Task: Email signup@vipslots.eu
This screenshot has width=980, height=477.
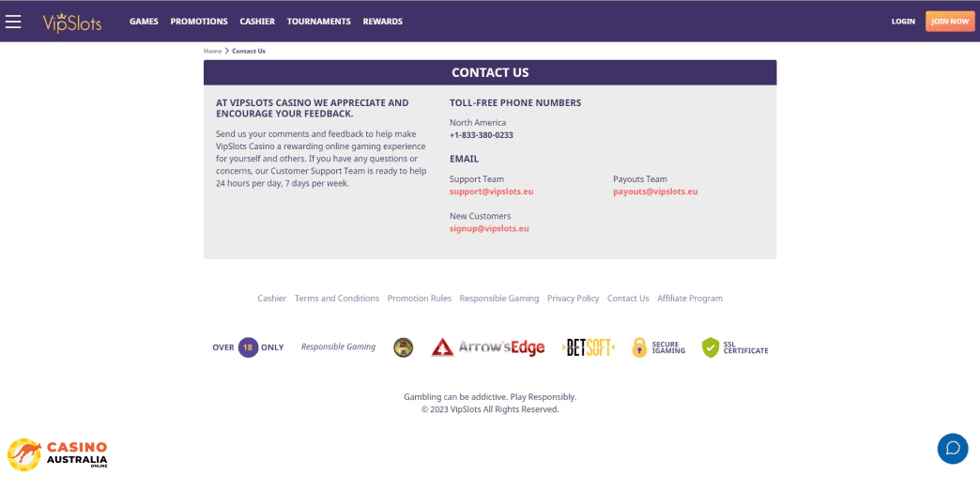Action: (x=489, y=228)
